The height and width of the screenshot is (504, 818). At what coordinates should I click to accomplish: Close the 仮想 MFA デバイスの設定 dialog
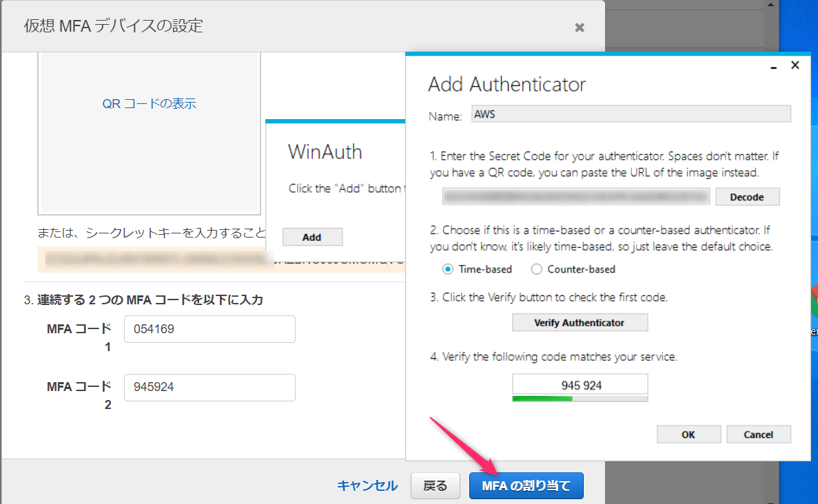pyautogui.click(x=579, y=28)
